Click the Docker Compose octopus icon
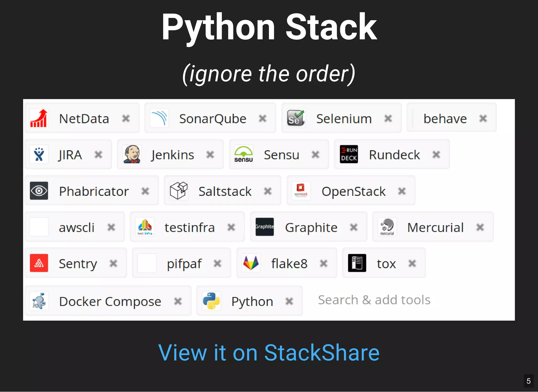 [39, 301]
